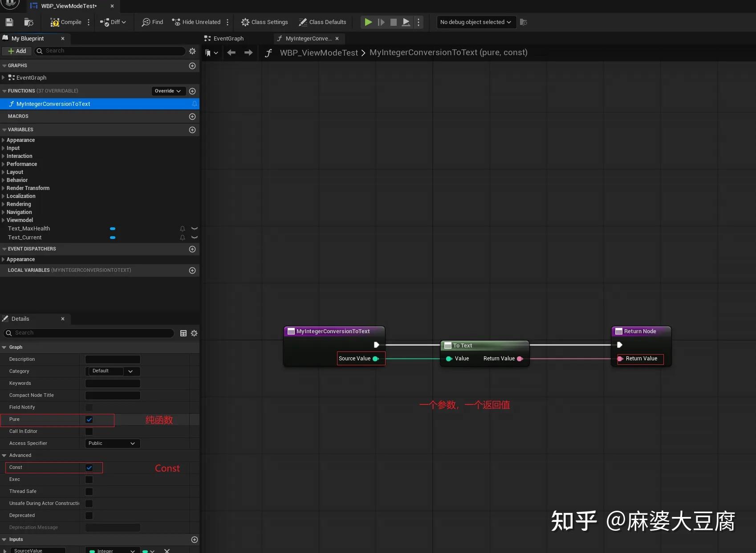The width and height of the screenshot is (756, 553).
Task: Open Class Settings
Action: click(264, 22)
